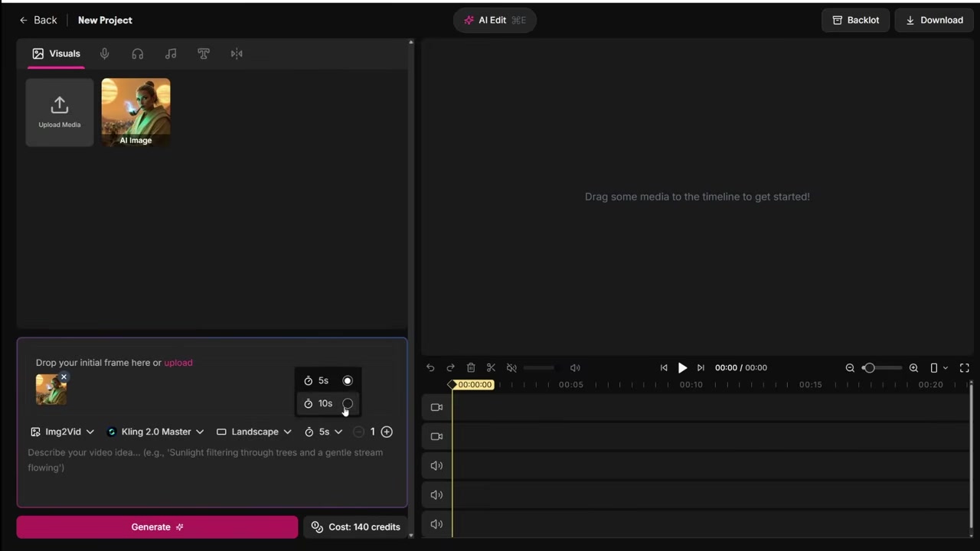Open the text captions tab

pos(204,54)
